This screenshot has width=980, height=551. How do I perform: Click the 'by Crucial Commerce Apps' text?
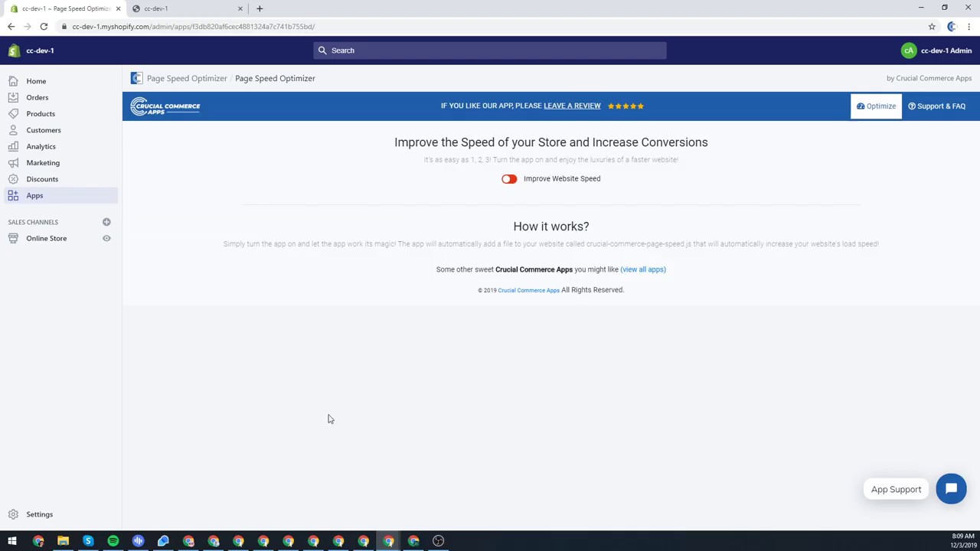click(929, 78)
